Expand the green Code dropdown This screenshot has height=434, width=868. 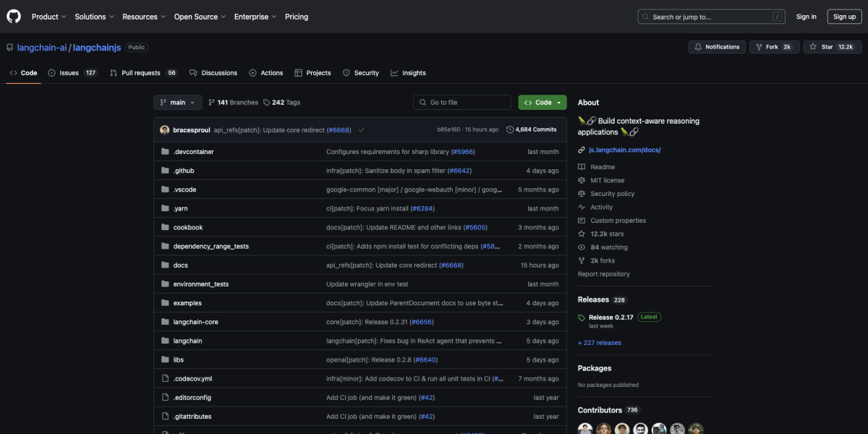(x=542, y=102)
